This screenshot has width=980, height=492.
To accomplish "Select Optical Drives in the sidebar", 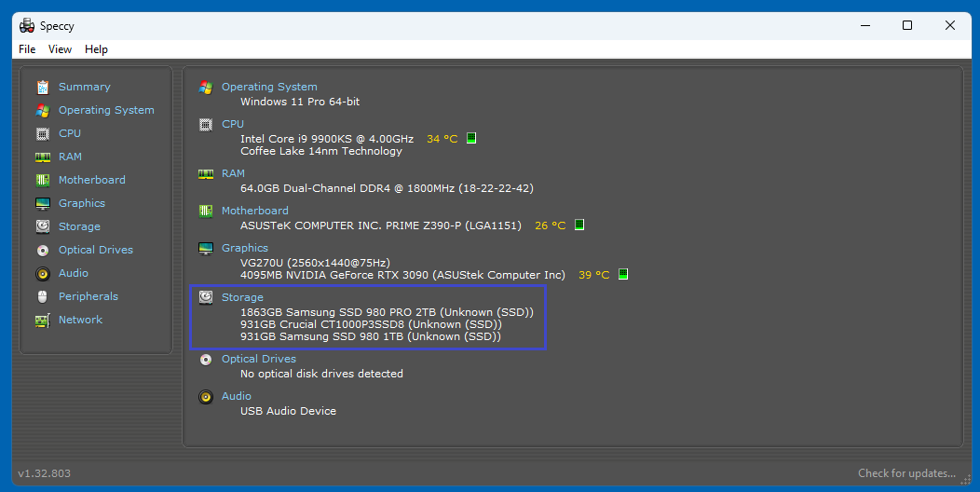I will tap(96, 250).
